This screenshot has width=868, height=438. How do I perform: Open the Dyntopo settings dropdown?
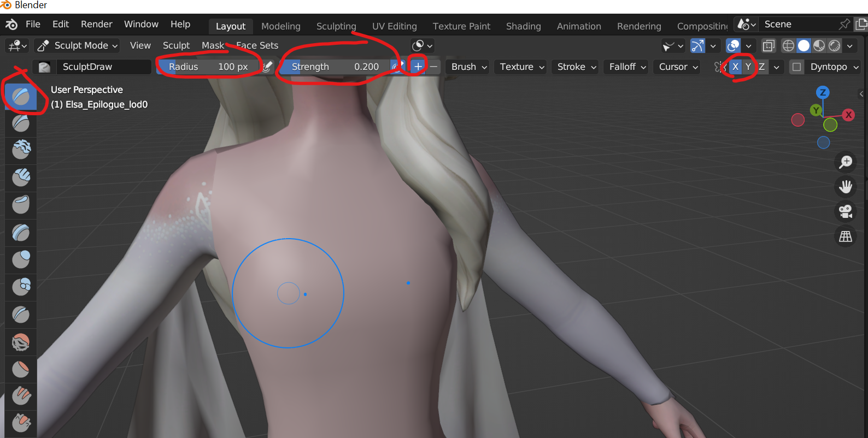[834, 67]
